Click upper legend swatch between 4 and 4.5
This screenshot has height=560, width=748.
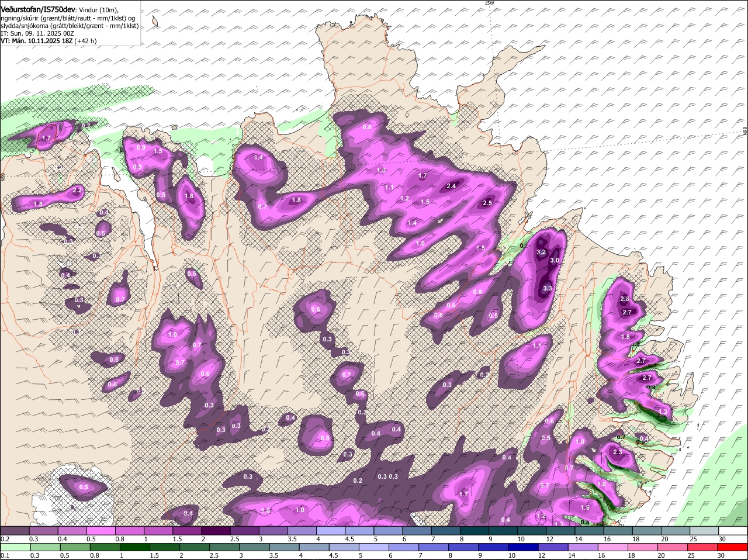tap(331, 531)
